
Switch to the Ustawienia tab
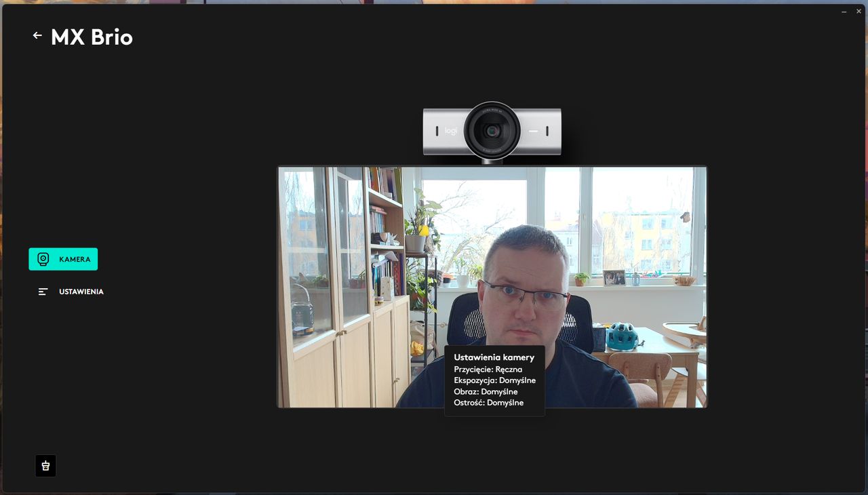pyautogui.click(x=71, y=292)
